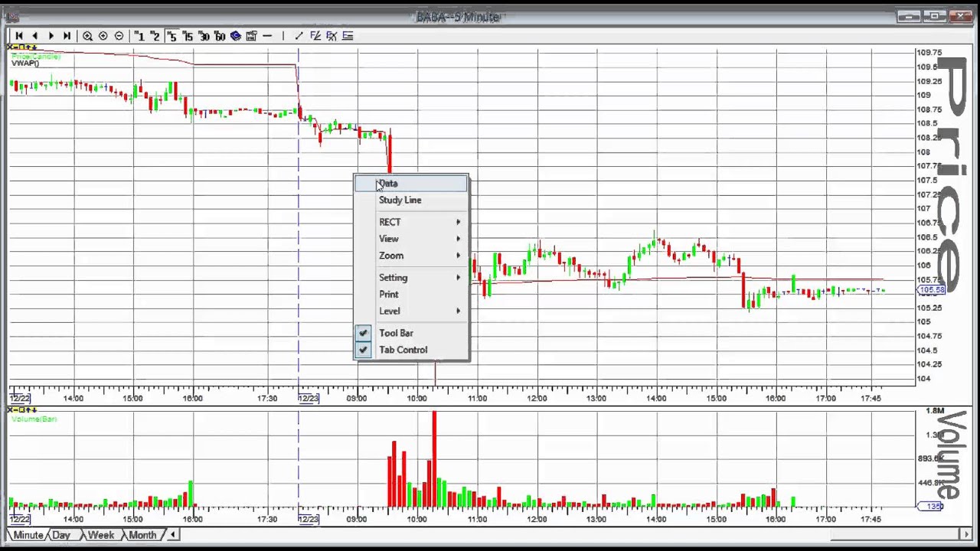The height and width of the screenshot is (551, 980).
Task: Select the Fibonacci line tool
Action: coord(315,36)
